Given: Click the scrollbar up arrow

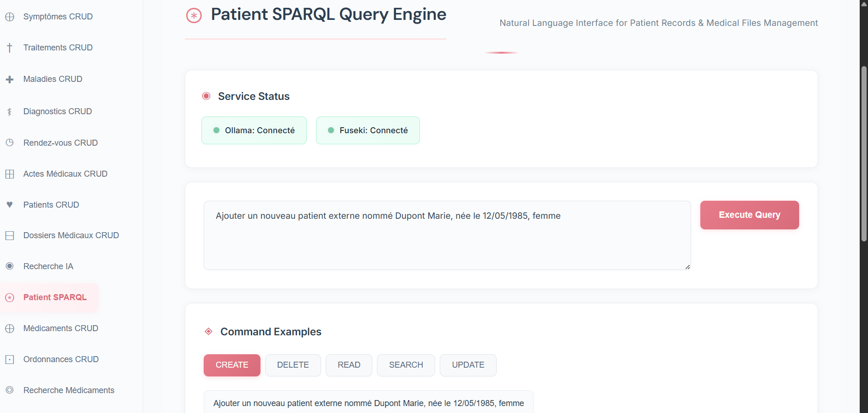Looking at the screenshot, I should point(864,3).
